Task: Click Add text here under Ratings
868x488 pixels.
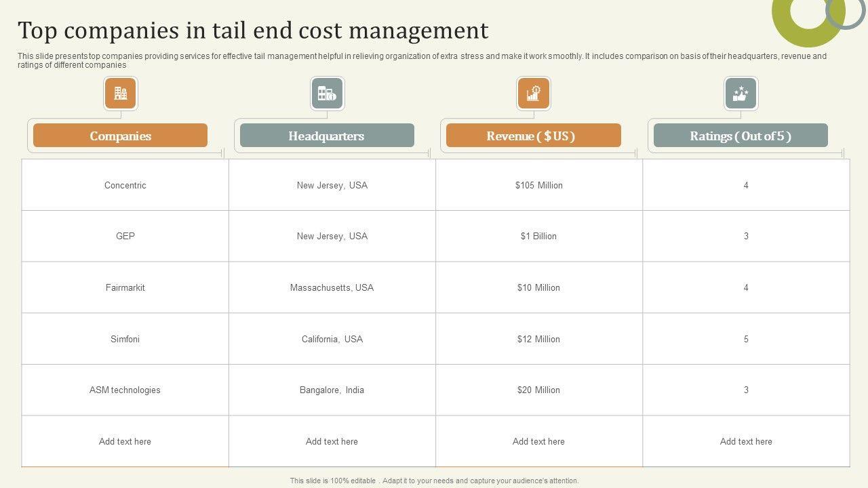Action: pos(746,441)
